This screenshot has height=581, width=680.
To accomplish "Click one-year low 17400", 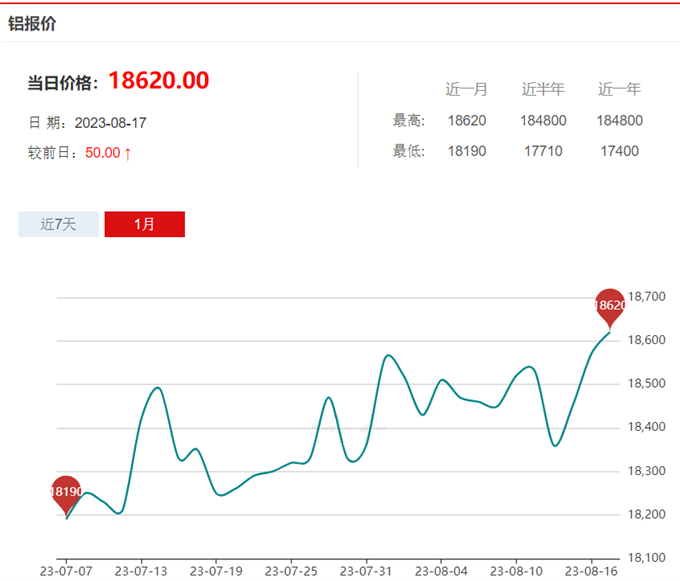I will tap(619, 151).
